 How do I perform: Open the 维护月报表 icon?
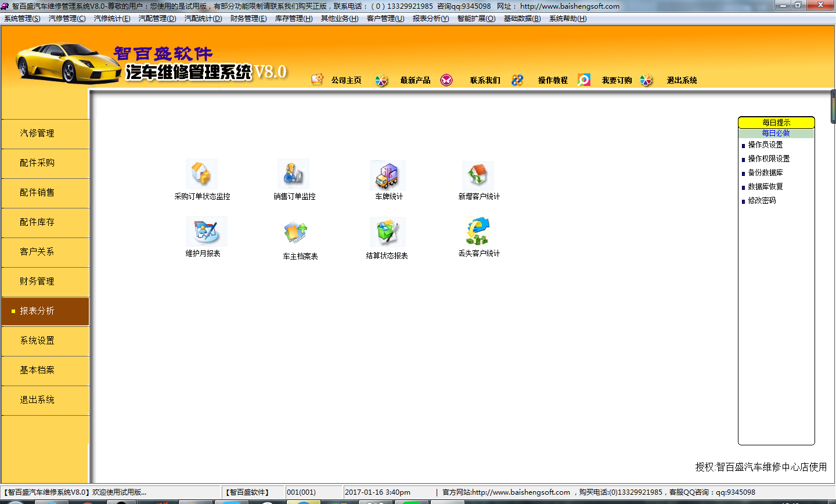pyautogui.click(x=206, y=231)
